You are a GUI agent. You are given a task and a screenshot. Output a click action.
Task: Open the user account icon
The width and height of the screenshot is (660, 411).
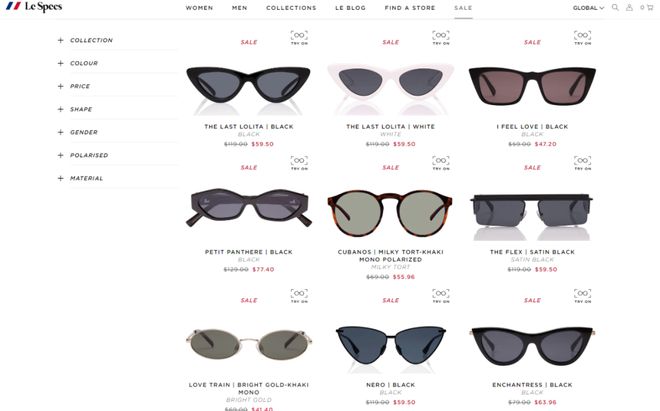coord(629,8)
